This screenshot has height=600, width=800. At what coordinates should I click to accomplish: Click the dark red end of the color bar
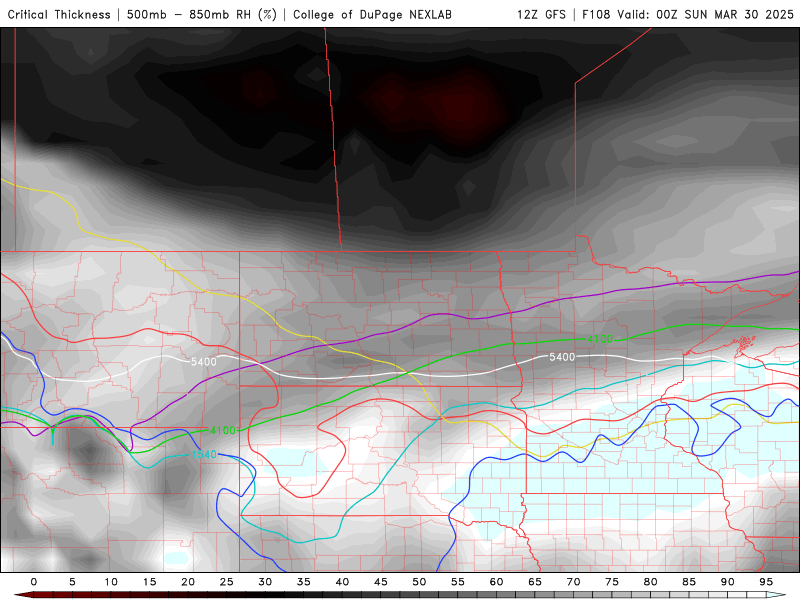23,595
